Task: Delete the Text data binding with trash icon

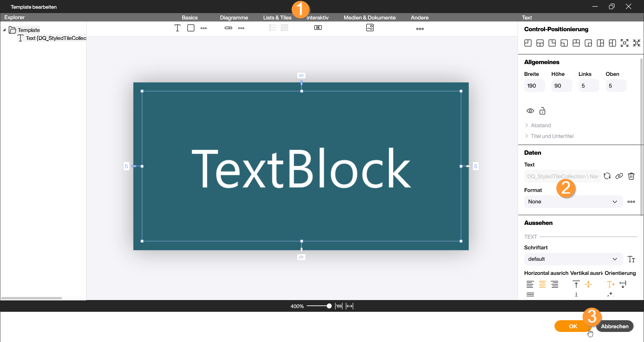Action: (x=631, y=176)
